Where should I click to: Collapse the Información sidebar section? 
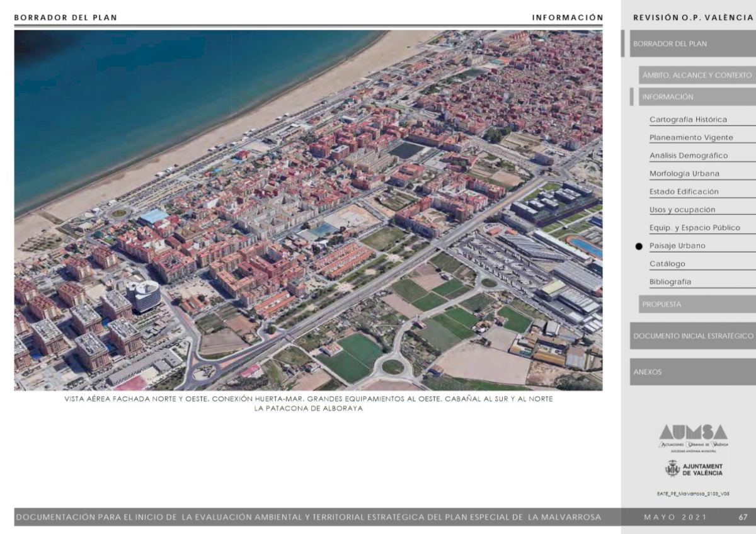[x=697, y=97]
